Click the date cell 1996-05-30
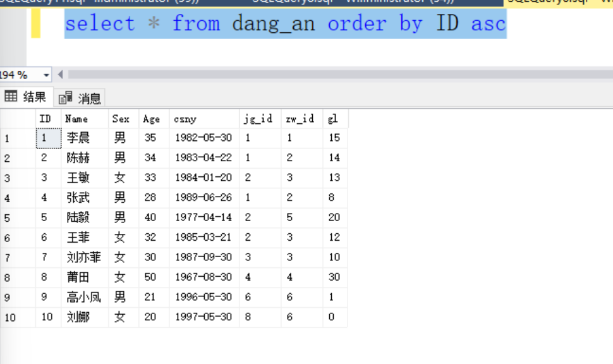Image resolution: width=613 pixels, height=364 pixels. [205, 298]
